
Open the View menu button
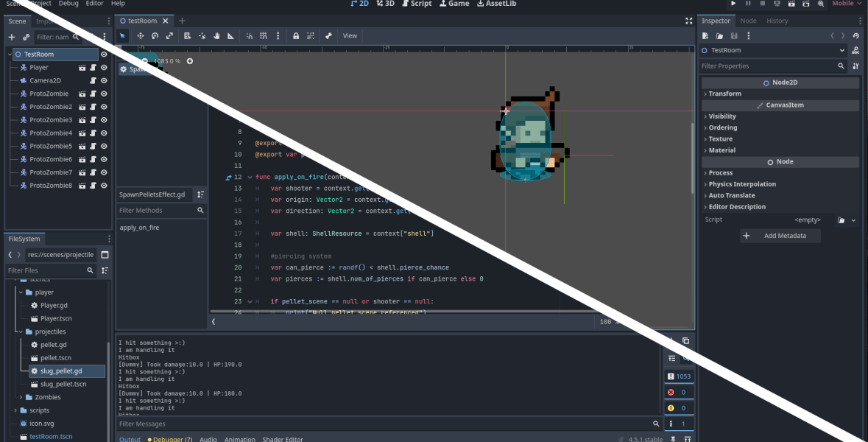pos(350,35)
